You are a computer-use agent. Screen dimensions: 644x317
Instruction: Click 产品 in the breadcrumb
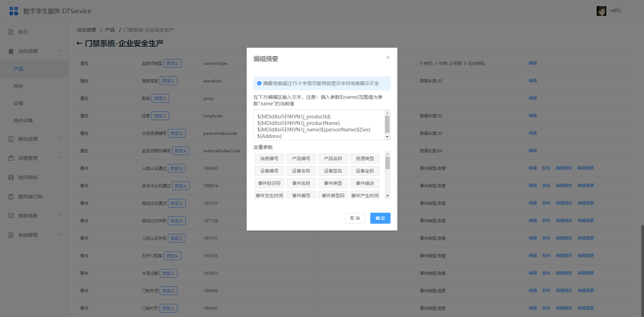[x=110, y=30]
